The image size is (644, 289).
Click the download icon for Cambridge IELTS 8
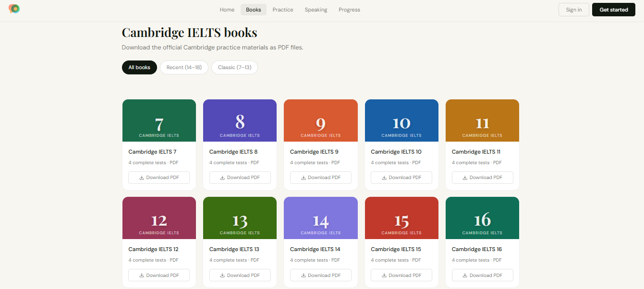click(222, 178)
